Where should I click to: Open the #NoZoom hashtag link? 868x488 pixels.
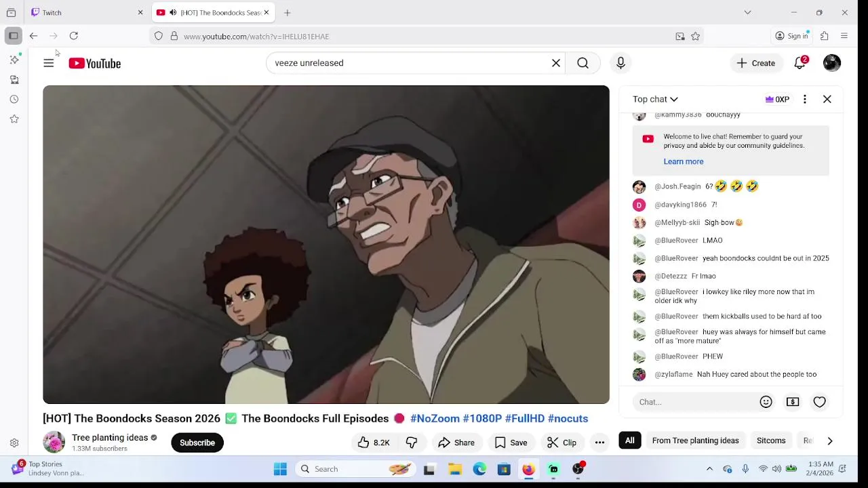point(435,418)
